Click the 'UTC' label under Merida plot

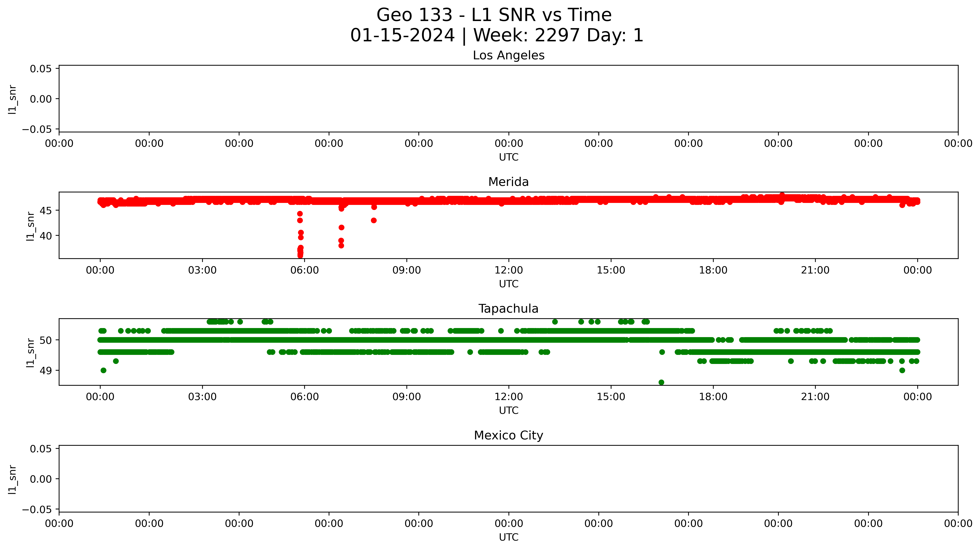tap(509, 284)
